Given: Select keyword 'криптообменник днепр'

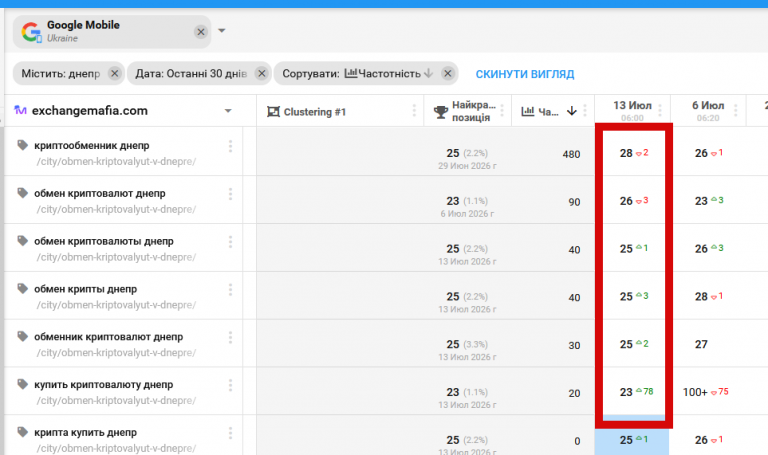Looking at the screenshot, I should click(92, 145).
